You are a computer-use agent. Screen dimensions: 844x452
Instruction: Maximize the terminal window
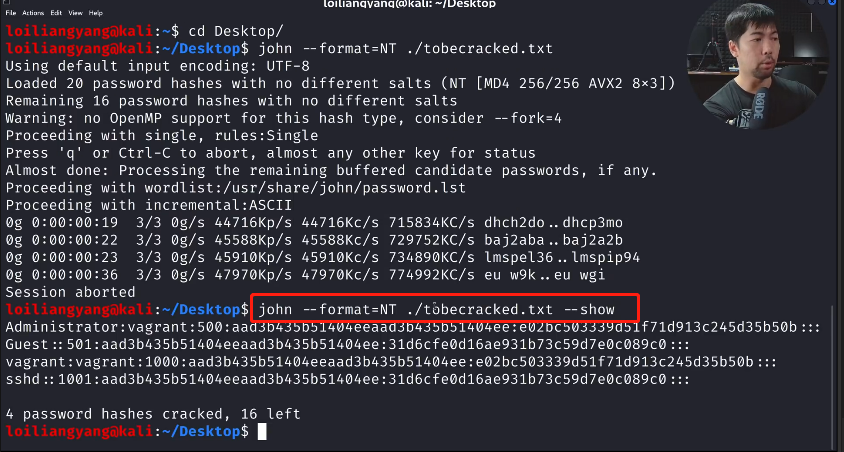click(822, 4)
